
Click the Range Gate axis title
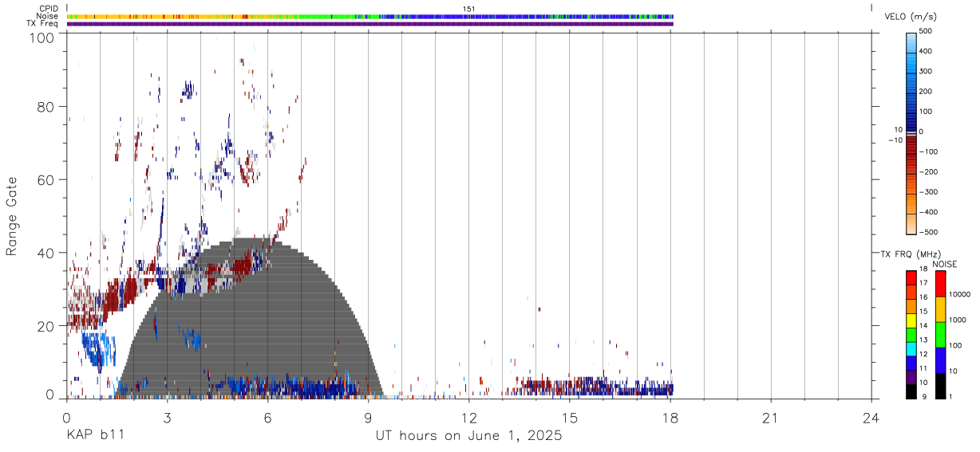point(12,217)
